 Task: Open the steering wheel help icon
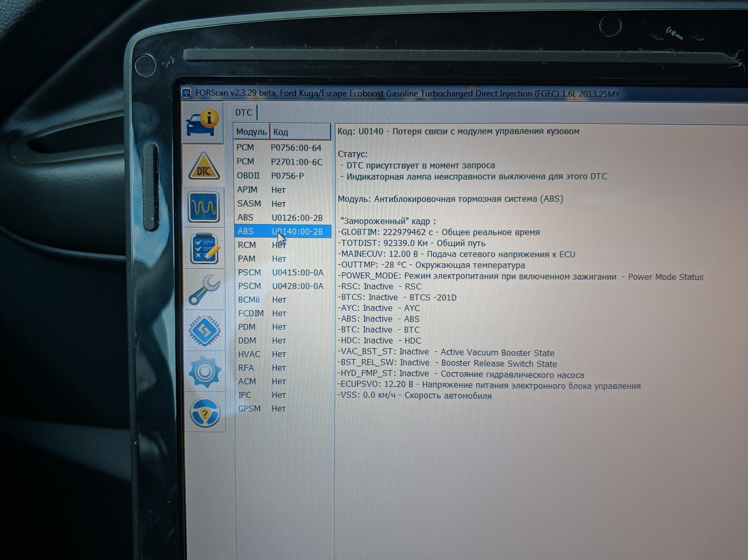(x=205, y=412)
